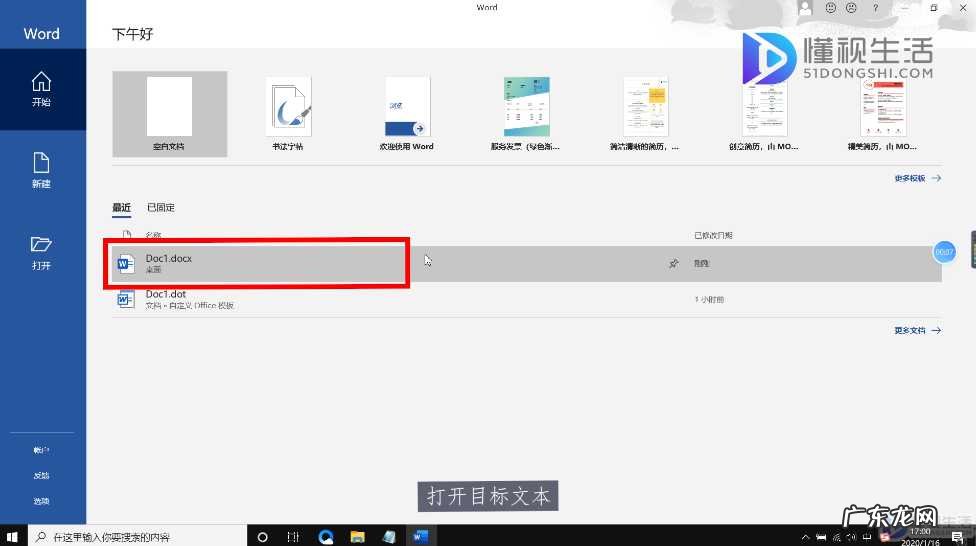Open Doc1.docx from the recent list
Screen dimensions: 976x546
(x=527, y=263)
